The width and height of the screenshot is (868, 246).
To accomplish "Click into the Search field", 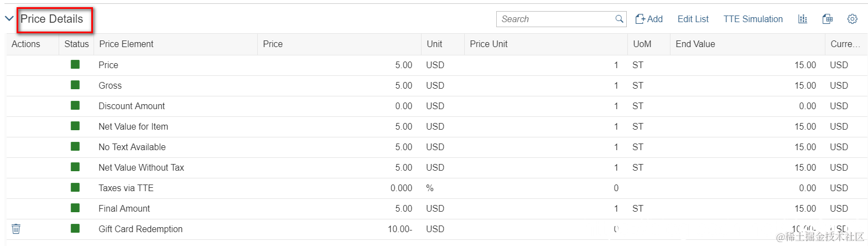I will pyautogui.click(x=553, y=19).
